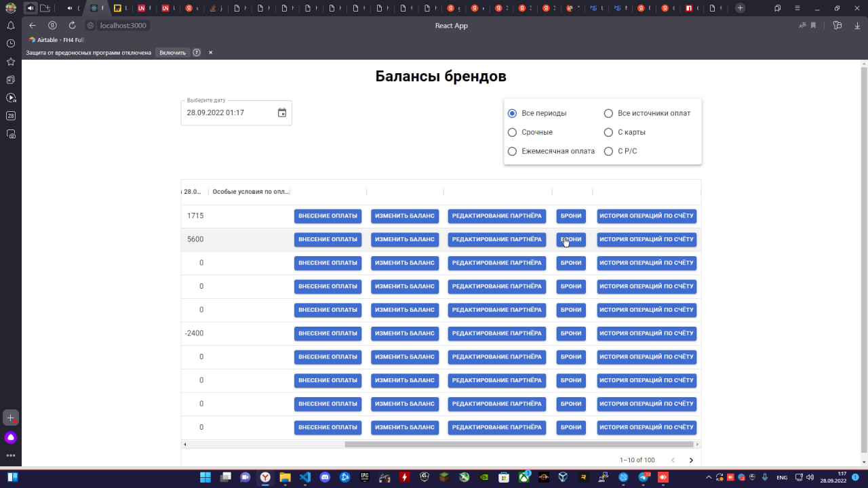The width and height of the screenshot is (868, 488).
Task: Open the browser downloads icon
Action: [x=856, y=26]
